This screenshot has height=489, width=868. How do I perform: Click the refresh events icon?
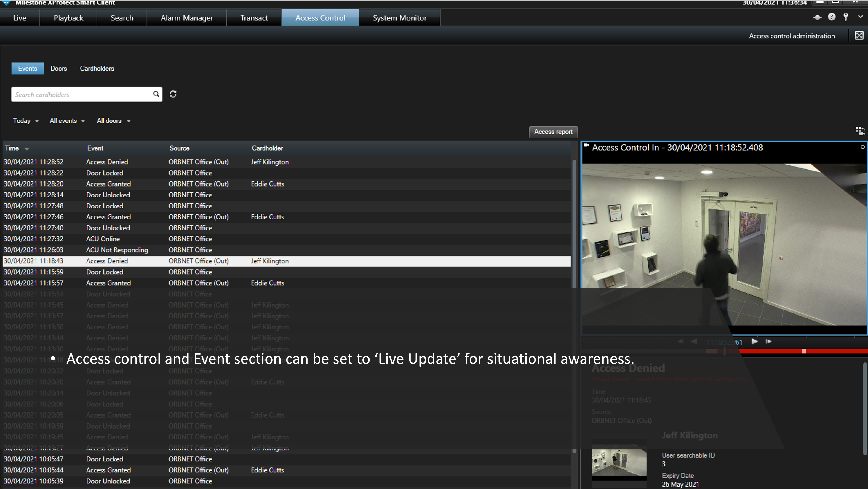[173, 94]
